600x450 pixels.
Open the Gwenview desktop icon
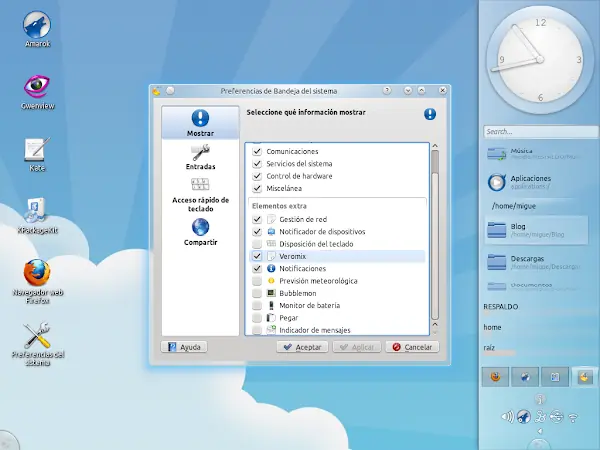(37, 92)
